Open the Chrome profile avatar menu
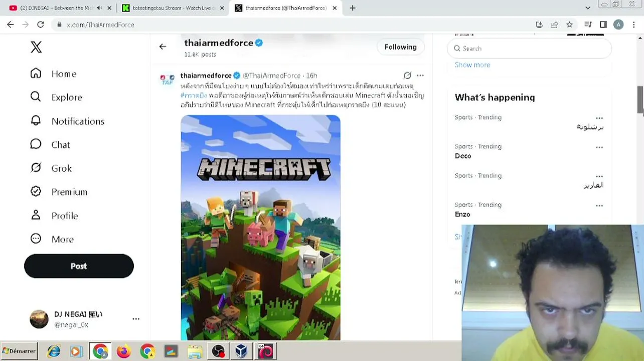 618,25
